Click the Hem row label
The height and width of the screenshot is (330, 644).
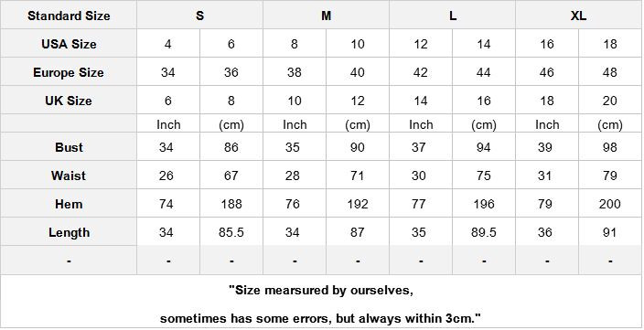point(69,204)
